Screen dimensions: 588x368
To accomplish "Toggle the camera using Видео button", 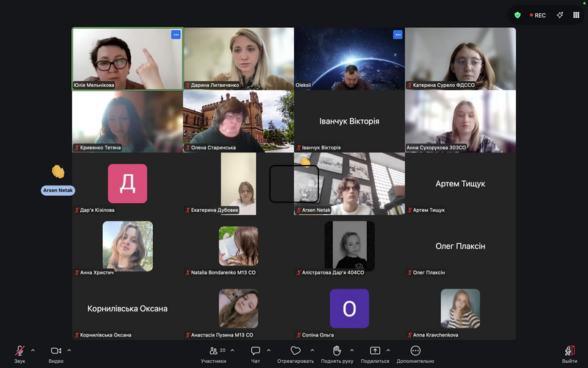I will tap(56, 352).
